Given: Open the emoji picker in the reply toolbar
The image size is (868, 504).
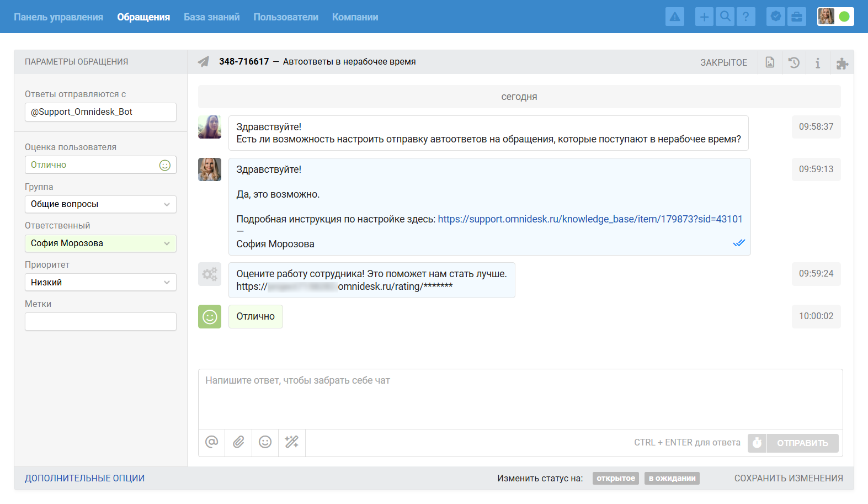Looking at the screenshot, I should [265, 442].
